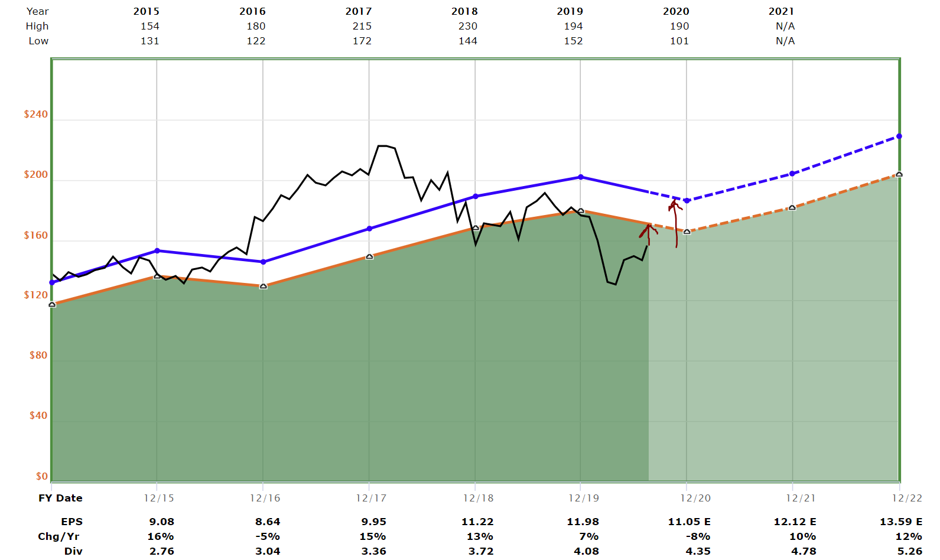The image size is (940, 560).
Task: Click the Chg/Yr value 7%
Action: [589, 536]
